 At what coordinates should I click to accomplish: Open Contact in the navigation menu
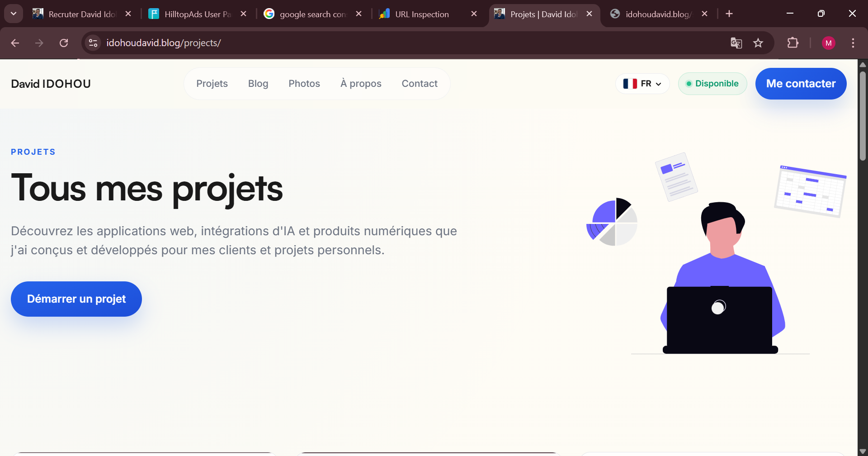coord(420,84)
